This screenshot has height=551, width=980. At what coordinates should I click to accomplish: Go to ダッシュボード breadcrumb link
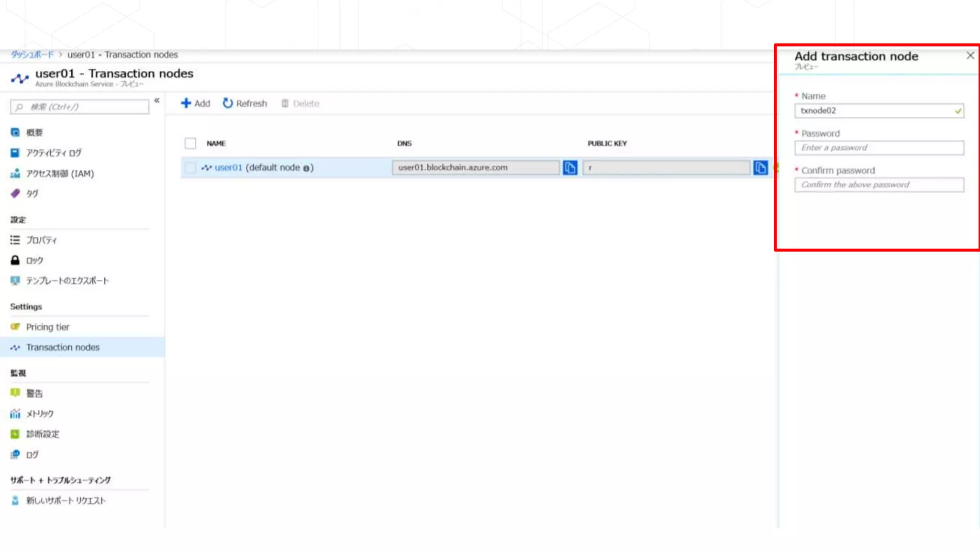pyautogui.click(x=32, y=55)
